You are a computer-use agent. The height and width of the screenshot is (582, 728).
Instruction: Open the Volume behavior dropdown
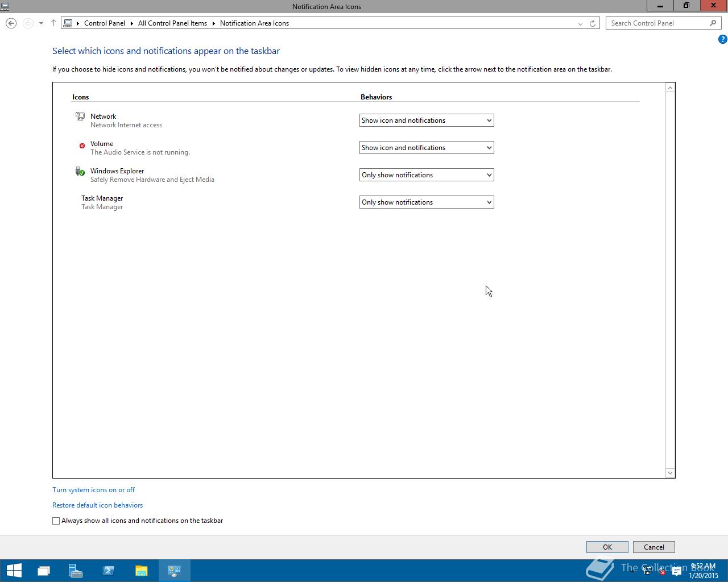tap(427, 148)
